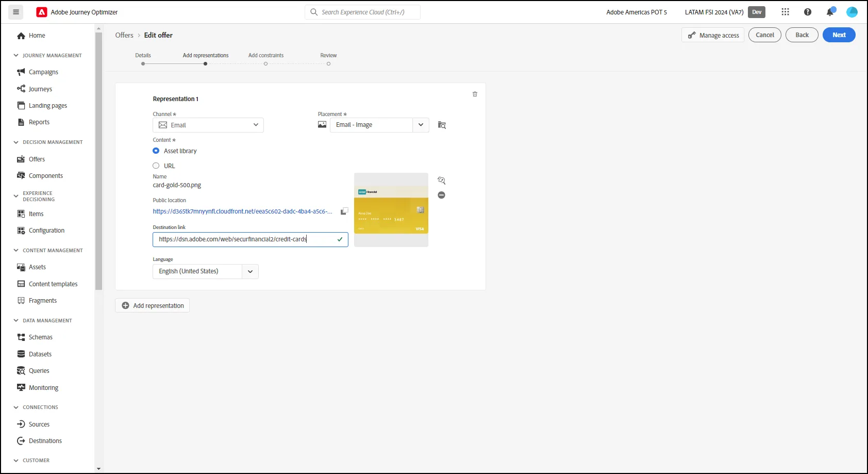Image resolution: width=868 pixels, height=474 pixels.
Task: Click the Journeys icon in sidebar
Action: pyautogui.click(x=21, y=89)
